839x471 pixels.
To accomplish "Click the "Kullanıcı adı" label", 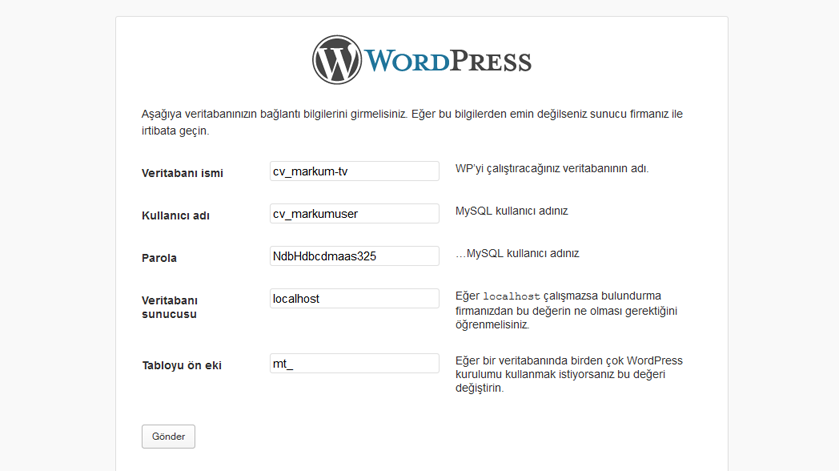I will pos(176,215).
